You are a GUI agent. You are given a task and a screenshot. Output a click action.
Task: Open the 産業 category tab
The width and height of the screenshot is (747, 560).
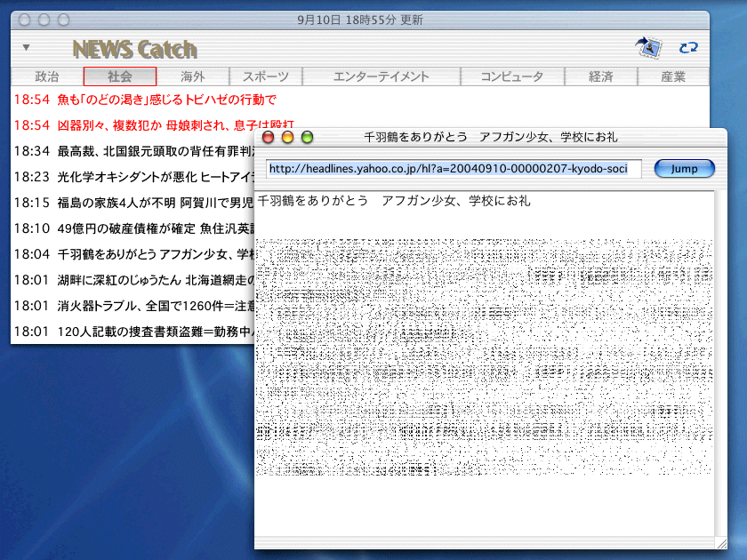click(x=673, y=77)
